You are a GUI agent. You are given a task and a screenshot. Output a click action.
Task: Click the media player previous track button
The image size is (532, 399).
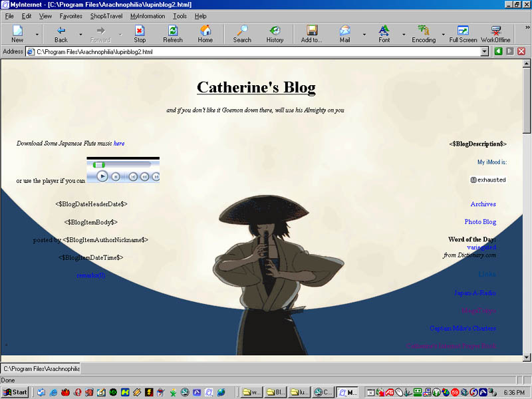133,176
